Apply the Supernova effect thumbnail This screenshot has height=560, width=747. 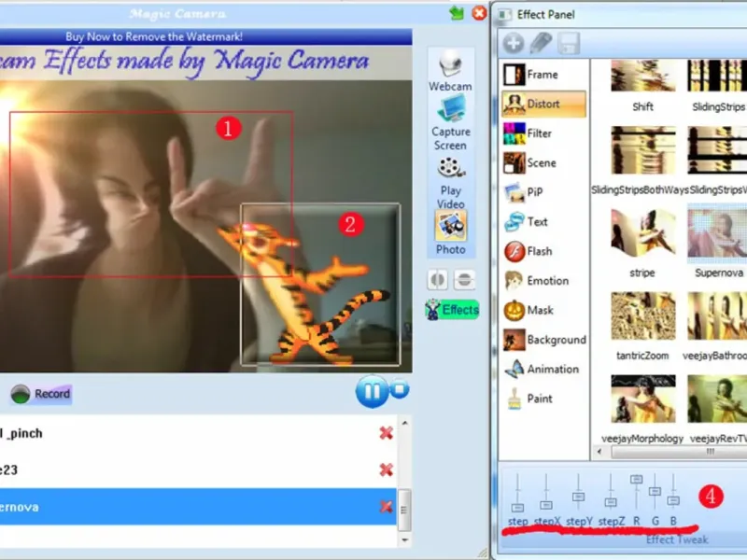[717, 233]
